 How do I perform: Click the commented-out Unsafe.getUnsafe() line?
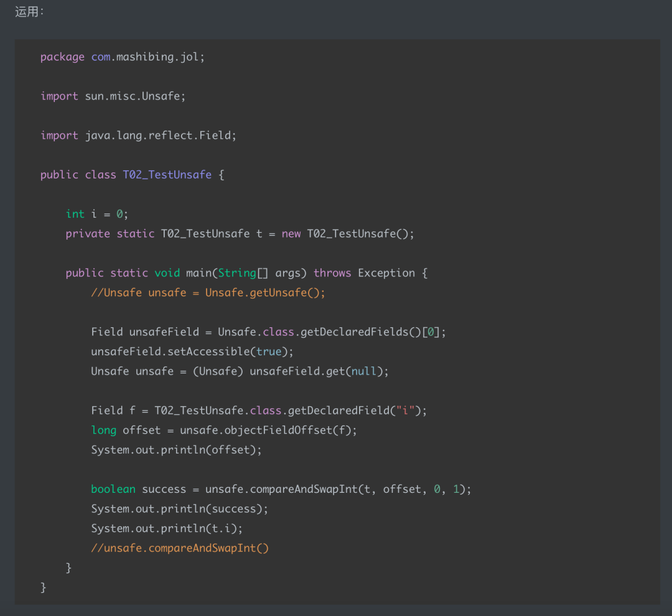(x=208, y=292)
